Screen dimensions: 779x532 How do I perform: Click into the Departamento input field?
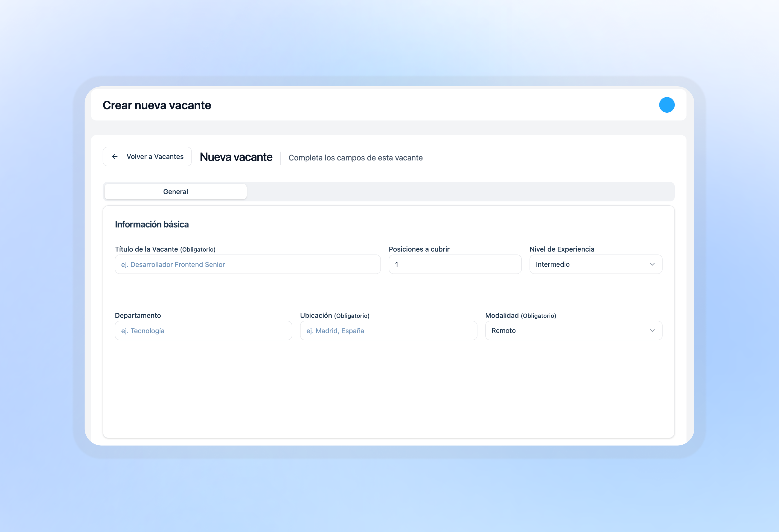pyautogui.click(x=203, y=331)
